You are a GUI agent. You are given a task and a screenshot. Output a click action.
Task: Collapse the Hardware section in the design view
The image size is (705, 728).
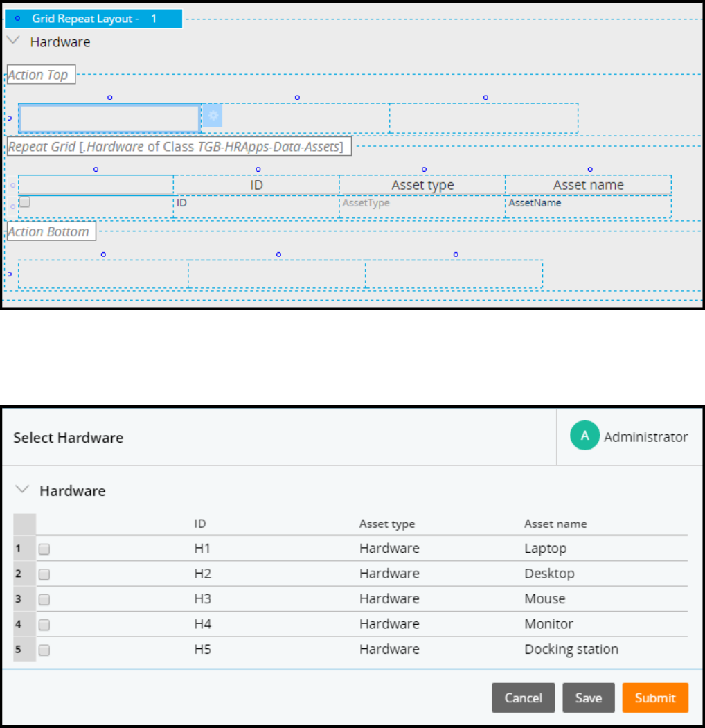[14, 41]
